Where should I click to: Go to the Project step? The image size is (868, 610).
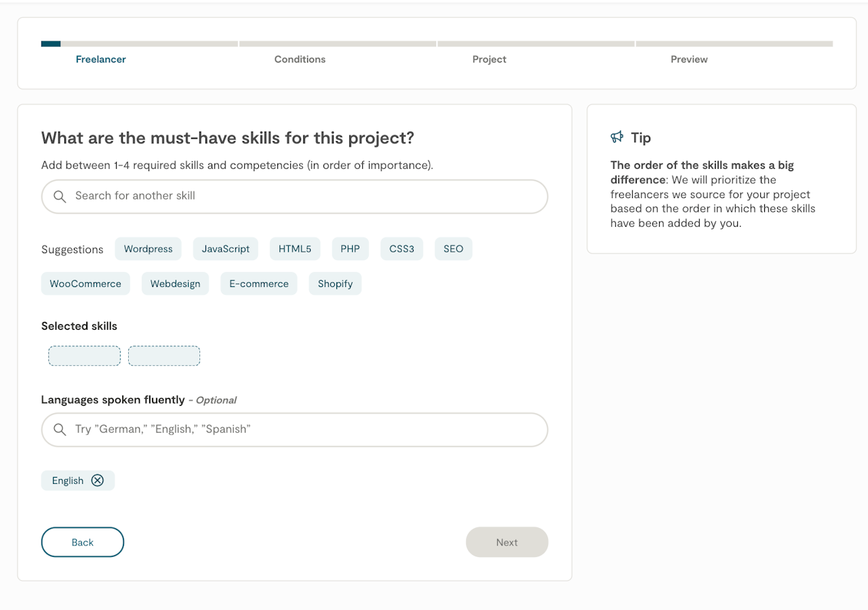coord(489,59)
